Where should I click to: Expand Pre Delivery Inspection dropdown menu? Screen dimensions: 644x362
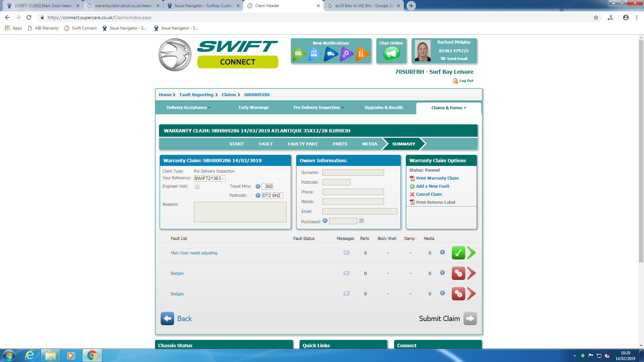click(x=318, y=108)
